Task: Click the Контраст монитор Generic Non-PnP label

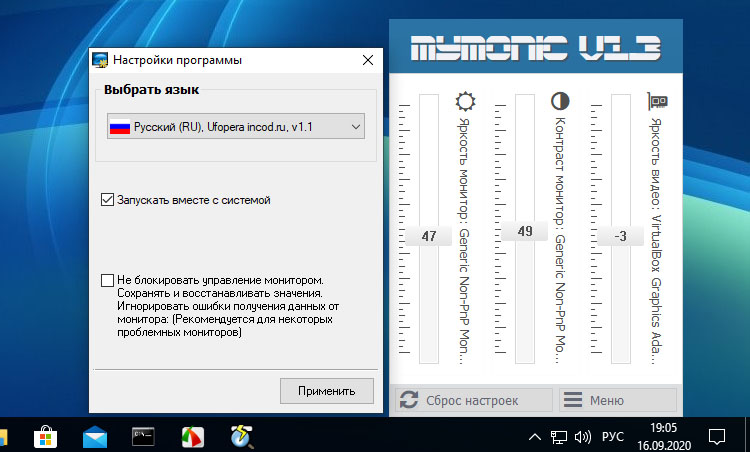Action: pyautogui.click(x=559, y=240)
